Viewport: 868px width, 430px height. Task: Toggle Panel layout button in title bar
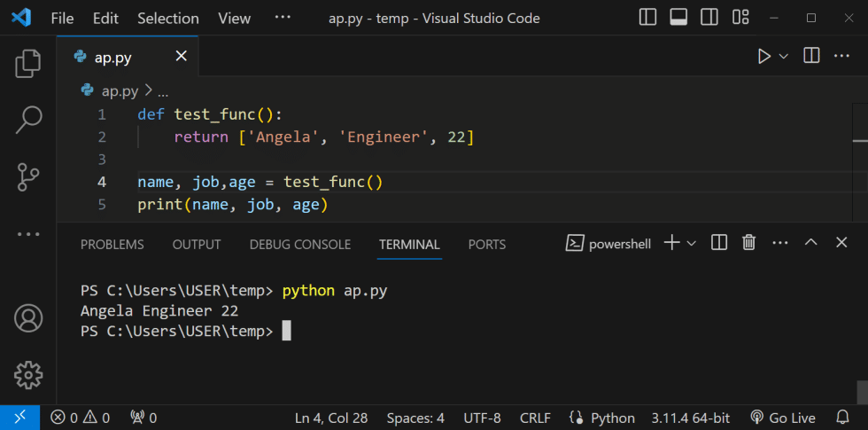coord(678,18)
